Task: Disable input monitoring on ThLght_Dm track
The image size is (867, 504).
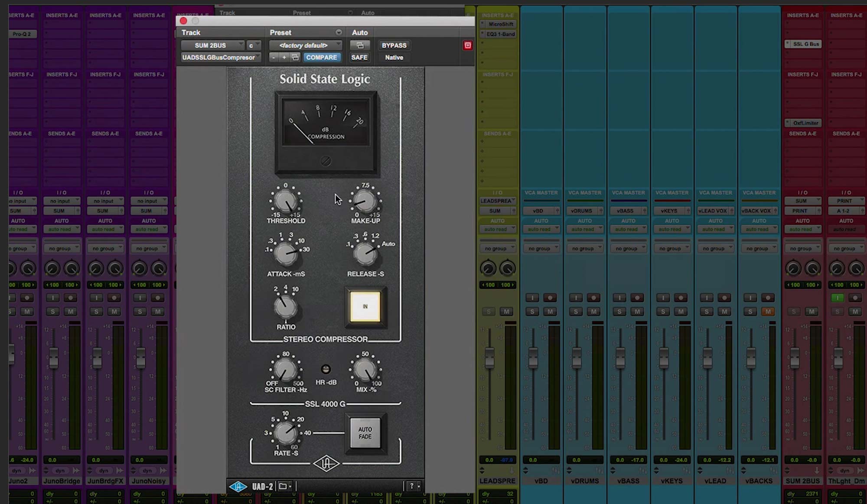Action: point(838,298)
